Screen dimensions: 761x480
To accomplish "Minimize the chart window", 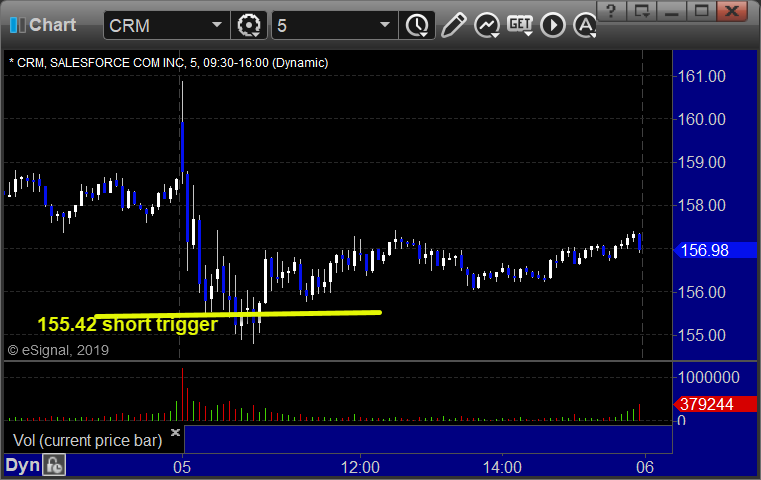I will pyautogui.click(x=671, y=11).
